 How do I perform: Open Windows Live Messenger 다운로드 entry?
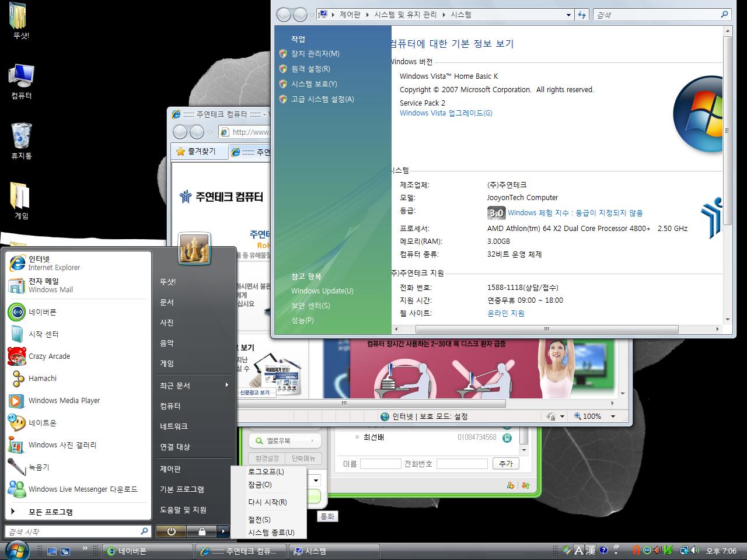click(77, 489)
